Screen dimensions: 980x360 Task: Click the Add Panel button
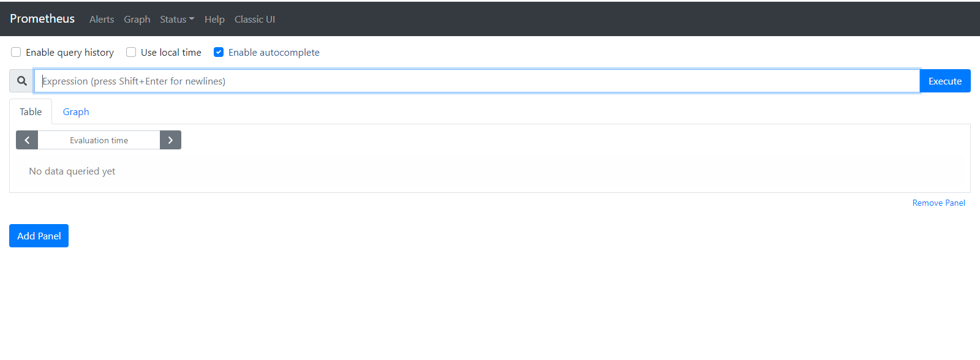click(39, 236)
